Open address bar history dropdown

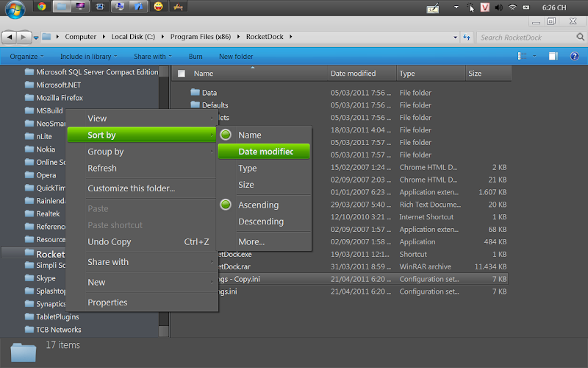pos(455,38)
